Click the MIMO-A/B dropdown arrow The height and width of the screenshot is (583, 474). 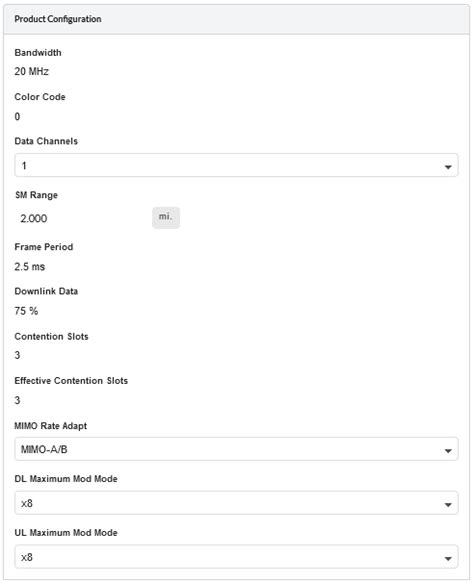point(448,451)
